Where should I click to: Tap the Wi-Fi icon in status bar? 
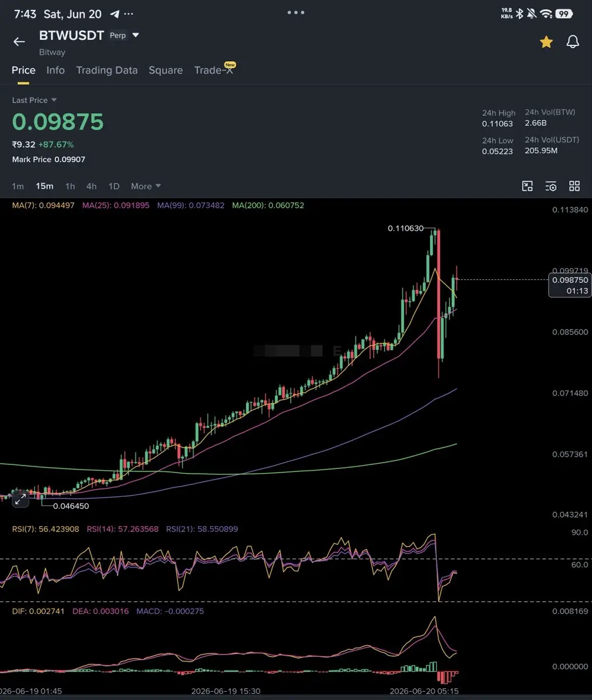coord(546,13)
